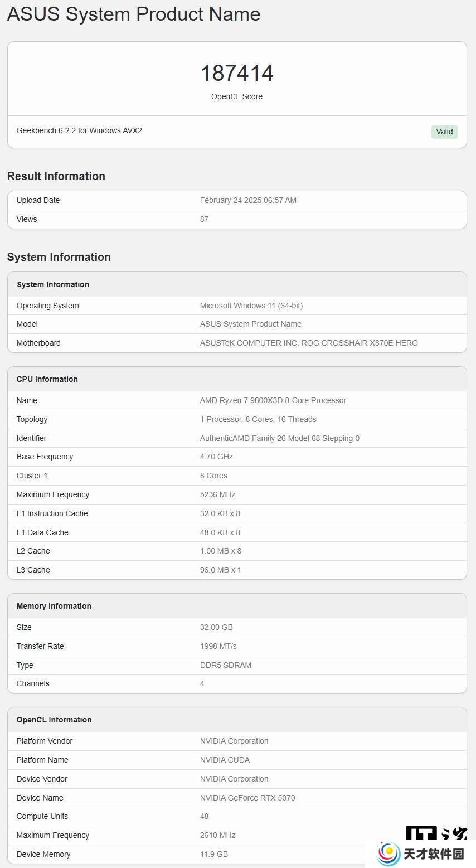476x868 pixels.
Task: Click the "Platform Name" label
Action: 42,760
